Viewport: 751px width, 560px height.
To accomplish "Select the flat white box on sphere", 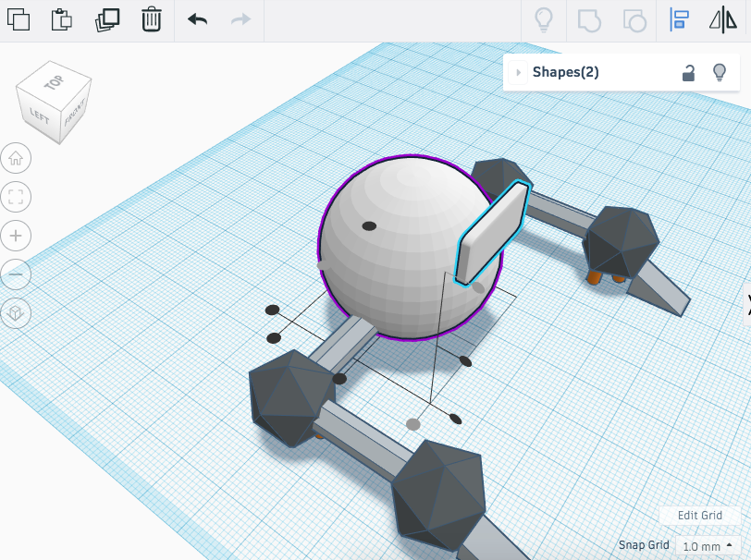I will click(x=492, y=234).
